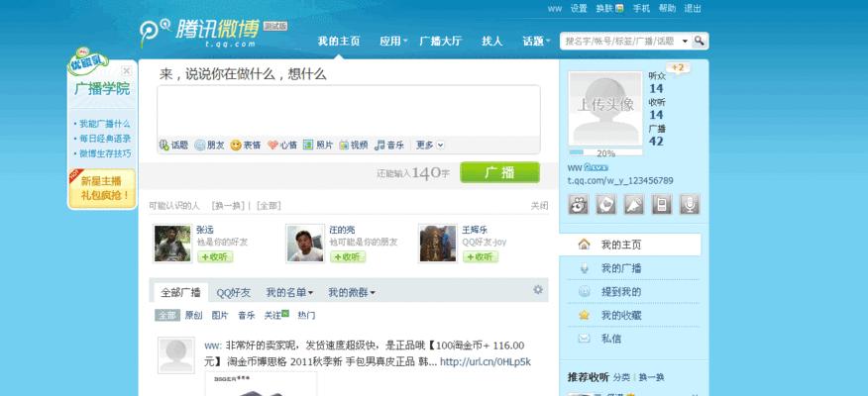
Task: Click the 我的主页 house icon
Action: (584, 245)
